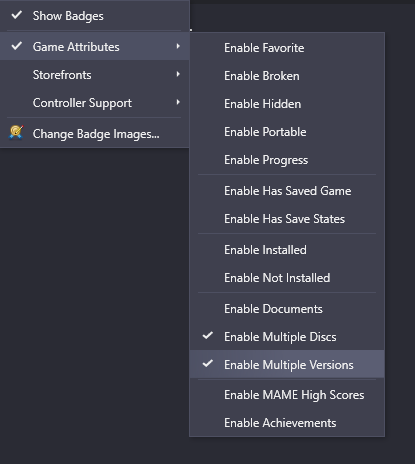The image size is (415, 464).
Task: Turn on Enable Documents
Action: pyautogui.click(x=287, y=309)
